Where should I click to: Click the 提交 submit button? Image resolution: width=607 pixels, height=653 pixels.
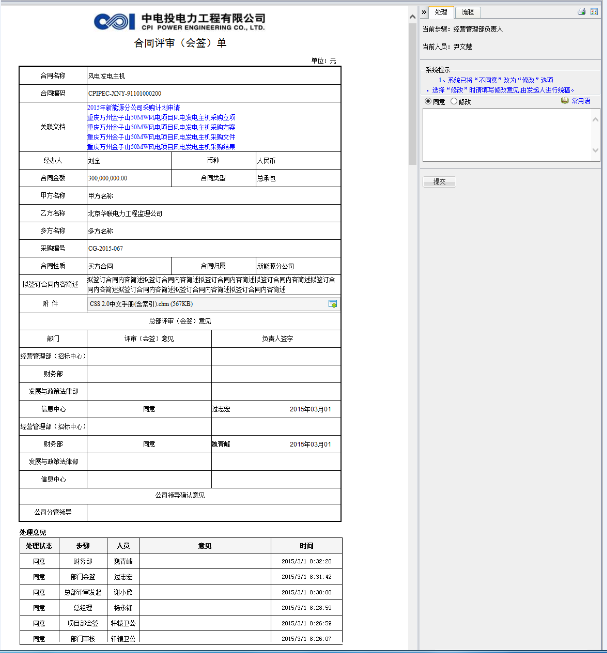coord(439,182)
